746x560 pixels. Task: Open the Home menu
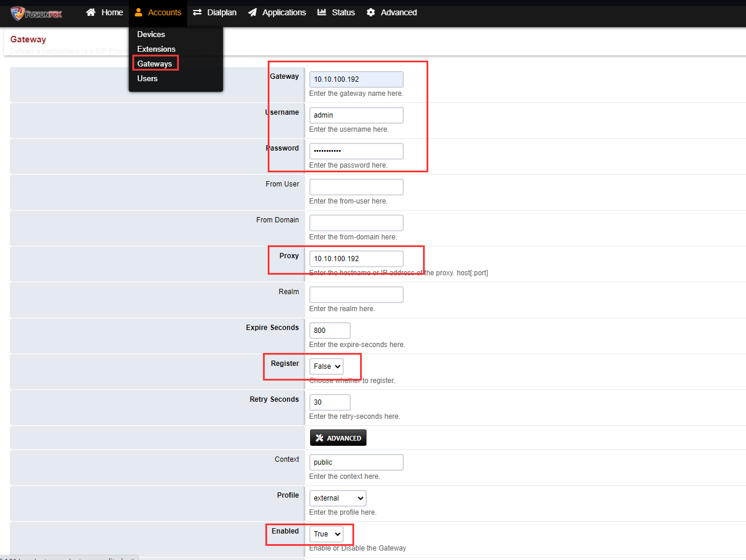point(105,12)
